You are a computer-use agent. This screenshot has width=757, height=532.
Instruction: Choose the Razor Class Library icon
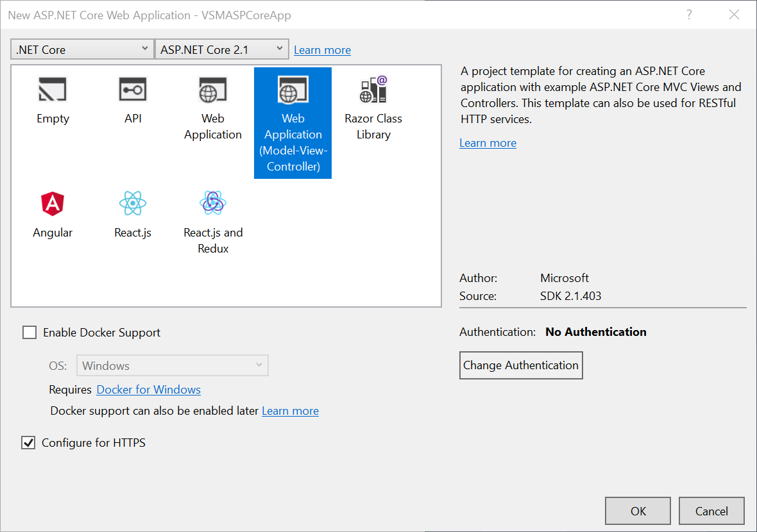click(x=373, y=90)
